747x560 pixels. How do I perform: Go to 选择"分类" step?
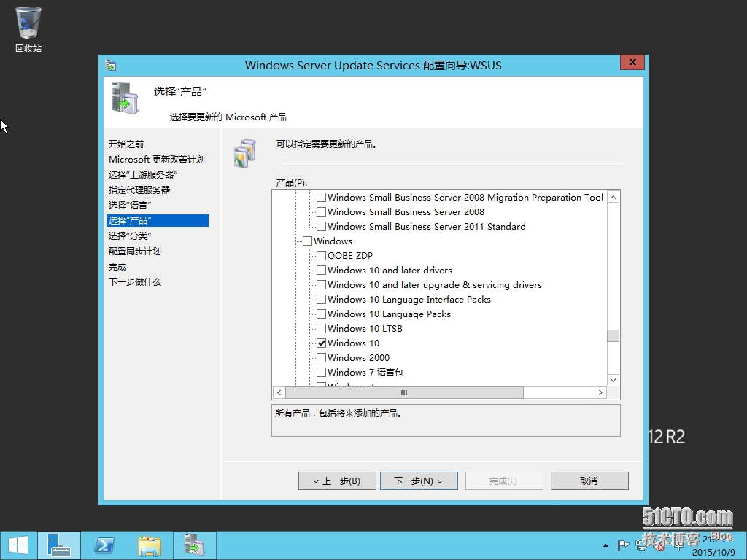[130, 236]
